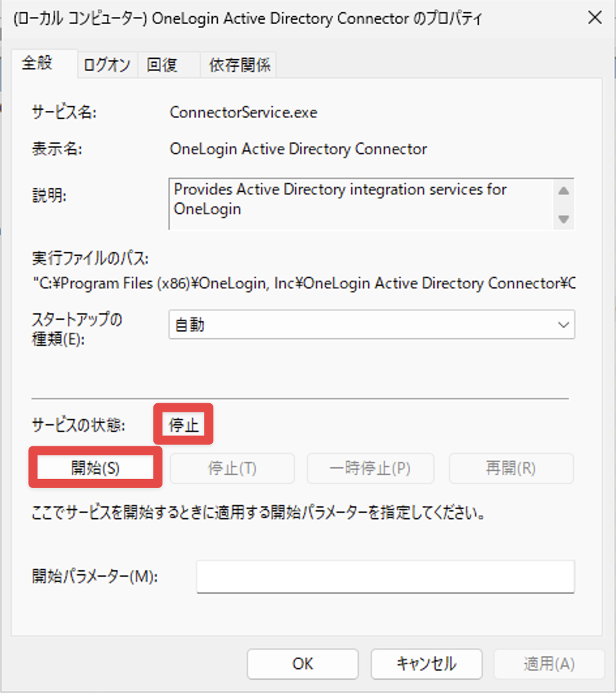Click the 開始パラメーター(M): label
The height and width of the screenshot is (693, 616).
click(95, 577)
